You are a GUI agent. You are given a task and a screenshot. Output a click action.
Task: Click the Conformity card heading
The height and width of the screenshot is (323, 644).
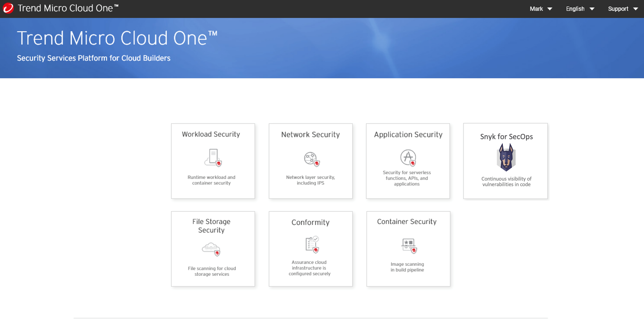coord(310,222)
